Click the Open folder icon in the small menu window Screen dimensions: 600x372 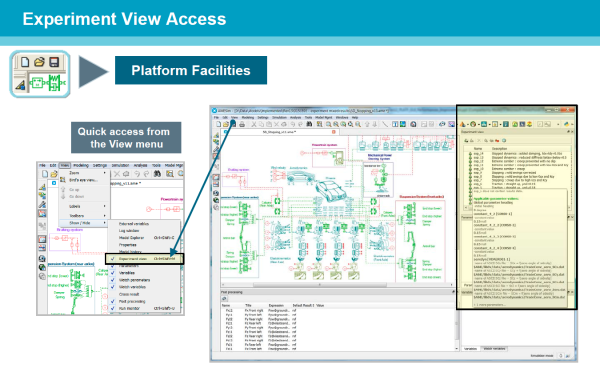(x=54, y=174)
